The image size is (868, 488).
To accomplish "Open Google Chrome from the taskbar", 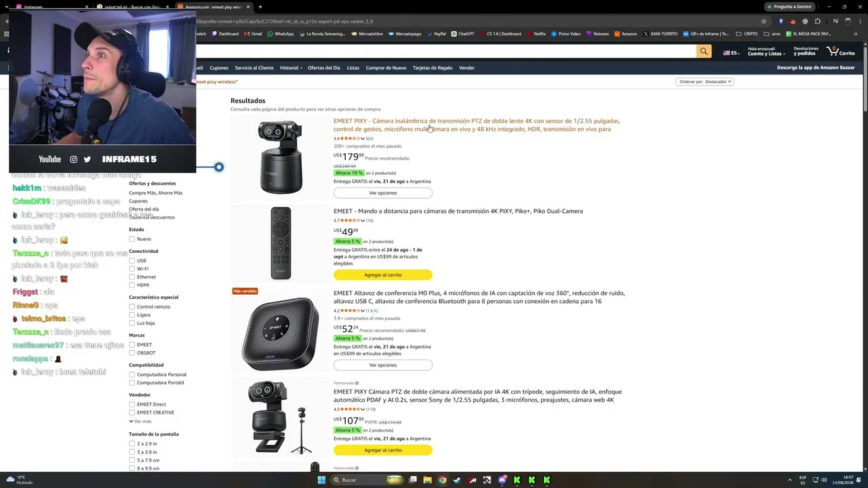I will (x=442, y=480).
